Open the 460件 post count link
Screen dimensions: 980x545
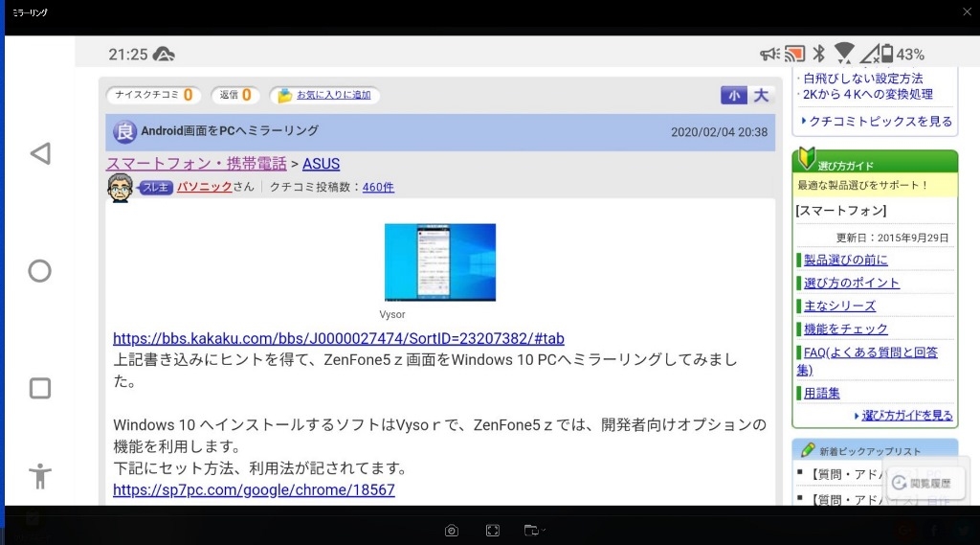(378, 187)
